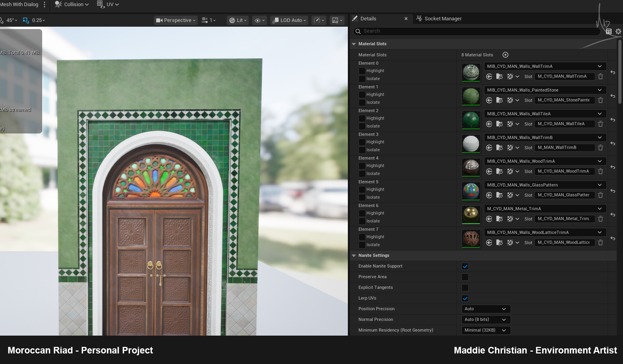Screen dimensions: 623x364
Task: Click Element 6 metal trim material thumbnail
Action: click(471, 215)
